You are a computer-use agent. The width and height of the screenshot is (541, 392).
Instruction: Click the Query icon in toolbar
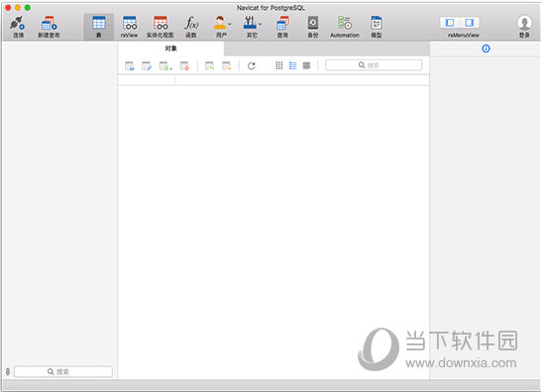(282, 23)
